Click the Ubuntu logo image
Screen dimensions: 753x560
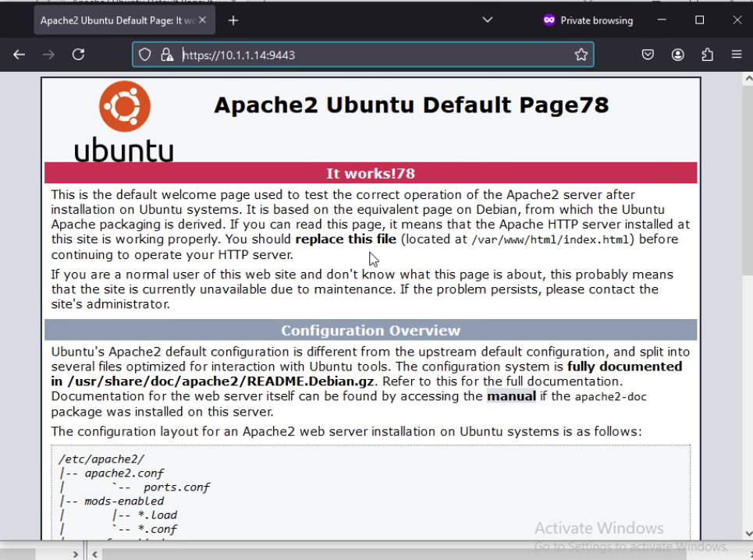tap(124, 122)
